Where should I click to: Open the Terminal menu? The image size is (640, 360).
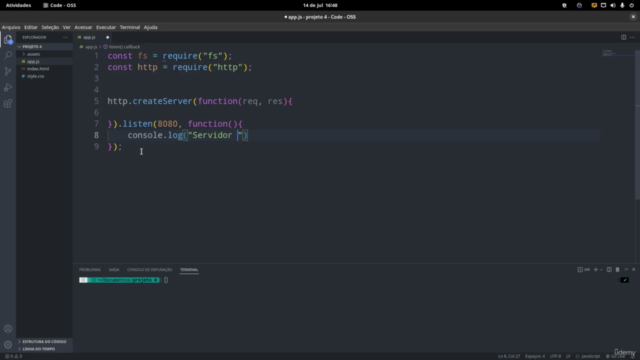click(x=130, y=27)
